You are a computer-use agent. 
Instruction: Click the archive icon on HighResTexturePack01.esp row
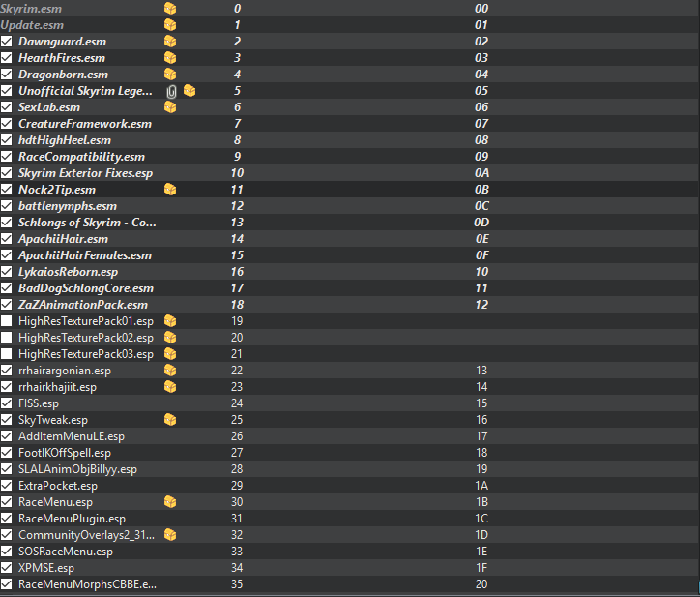click(170, 321)
